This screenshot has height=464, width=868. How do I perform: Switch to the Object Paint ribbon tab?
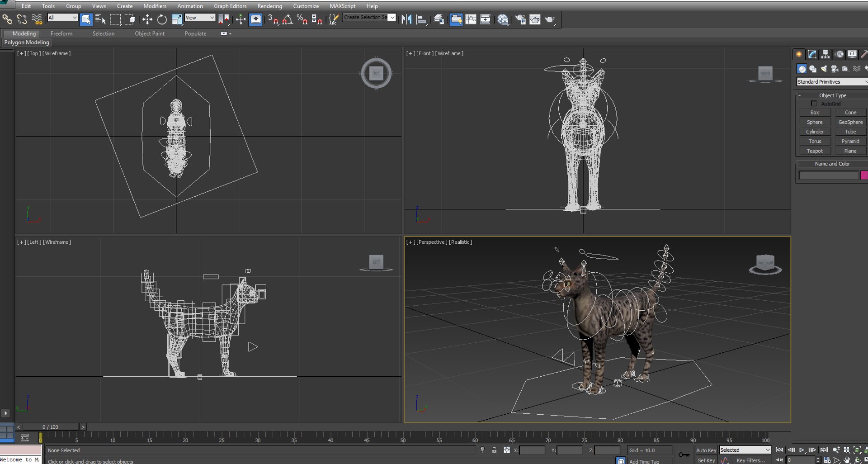coord(150,33)
